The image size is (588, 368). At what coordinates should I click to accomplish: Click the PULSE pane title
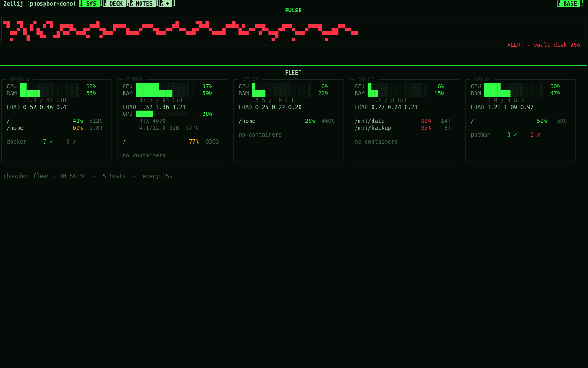click(293, 11)
